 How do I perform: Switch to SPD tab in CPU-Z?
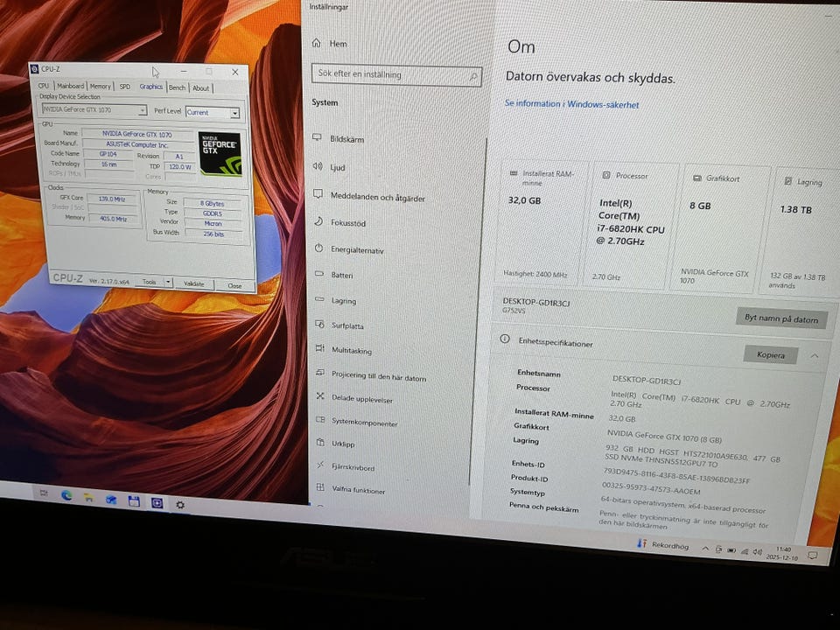pos(125,87)
